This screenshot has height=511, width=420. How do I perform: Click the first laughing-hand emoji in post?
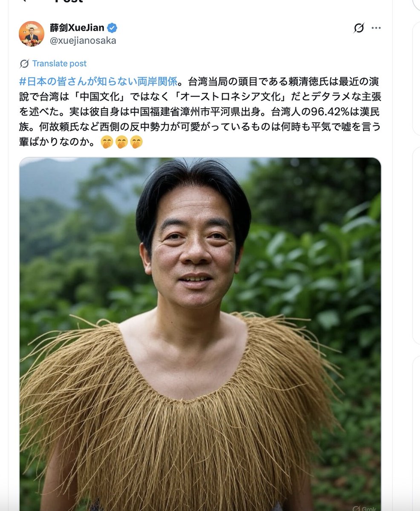pos(107,142)
